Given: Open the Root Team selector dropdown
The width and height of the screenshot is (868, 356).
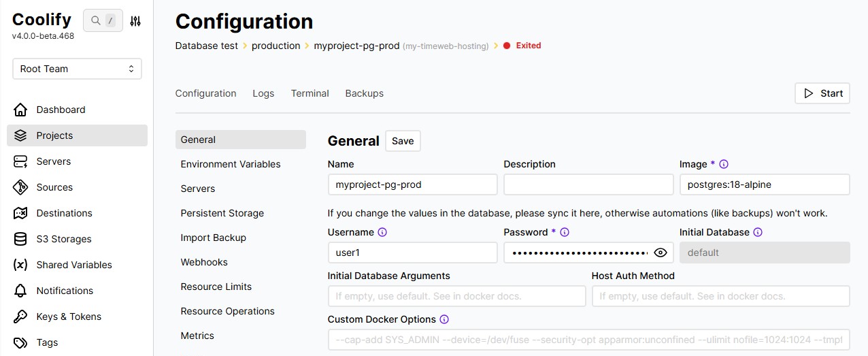Looking at the screenshot, I should click(77, 69).
